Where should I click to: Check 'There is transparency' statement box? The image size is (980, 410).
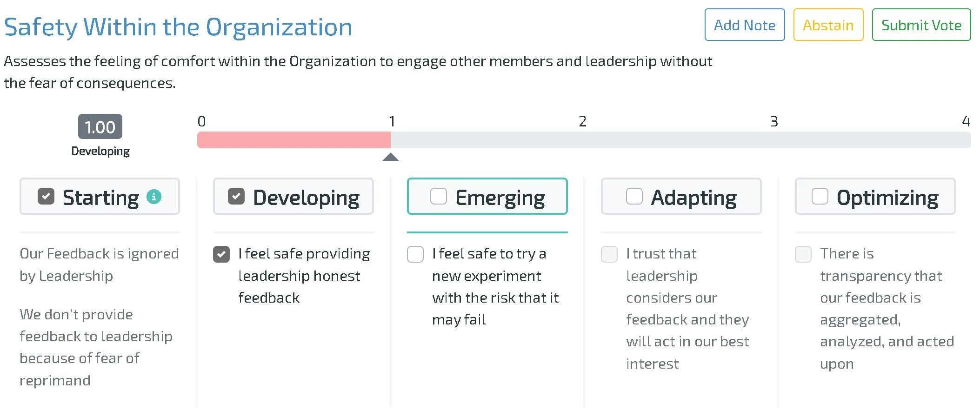(x=803, y=254)
